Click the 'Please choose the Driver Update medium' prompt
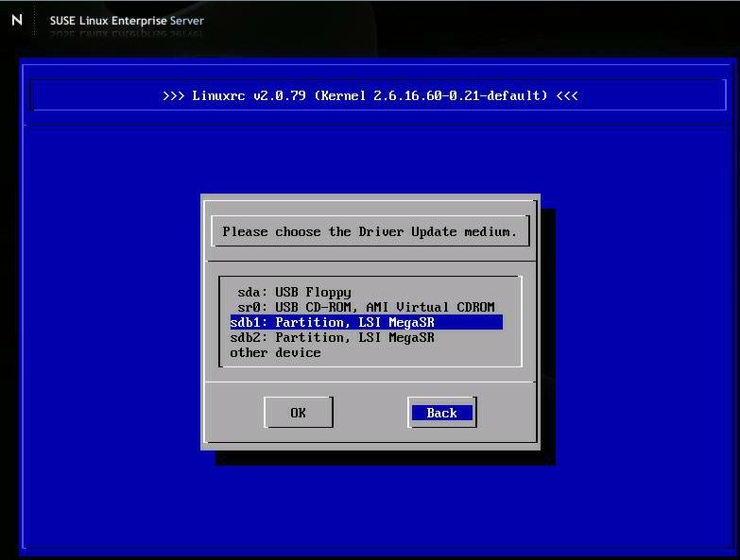740x560 pixels. [x=370, y=231]
